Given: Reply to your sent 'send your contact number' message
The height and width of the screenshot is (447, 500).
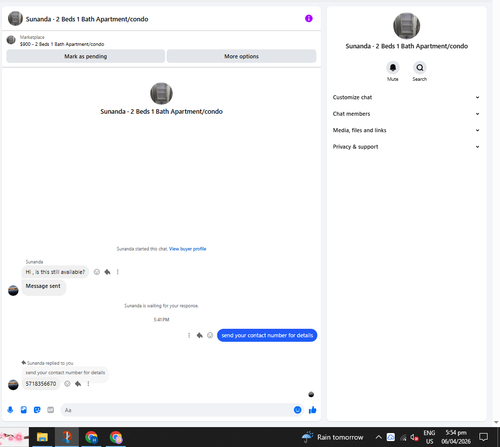Looking at the screenshot, I should [x=200, y=335].
